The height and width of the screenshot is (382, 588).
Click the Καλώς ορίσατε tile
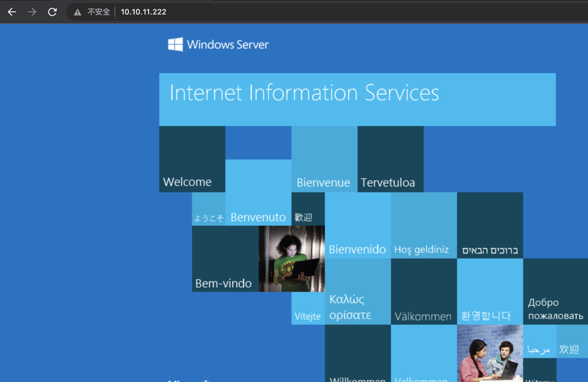358,292
